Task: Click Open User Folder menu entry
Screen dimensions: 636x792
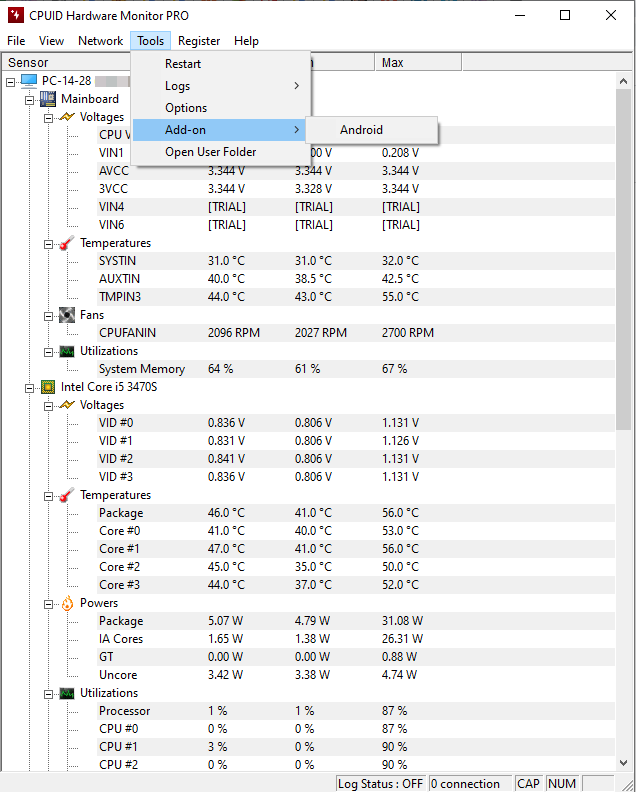Action: (221, 152)
